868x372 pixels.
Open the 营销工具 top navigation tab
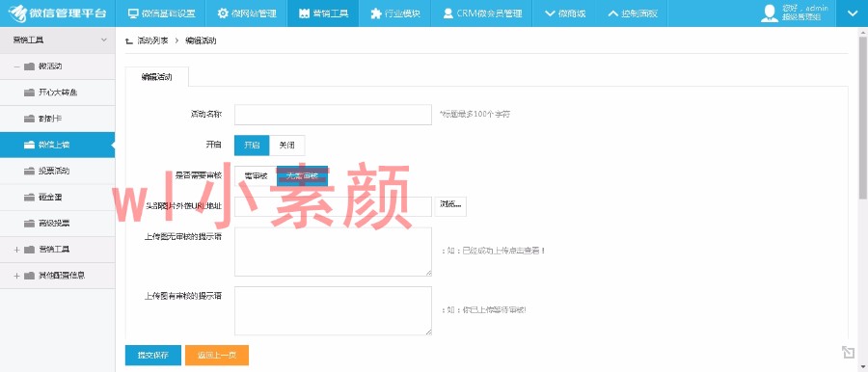tap(323, 13)
